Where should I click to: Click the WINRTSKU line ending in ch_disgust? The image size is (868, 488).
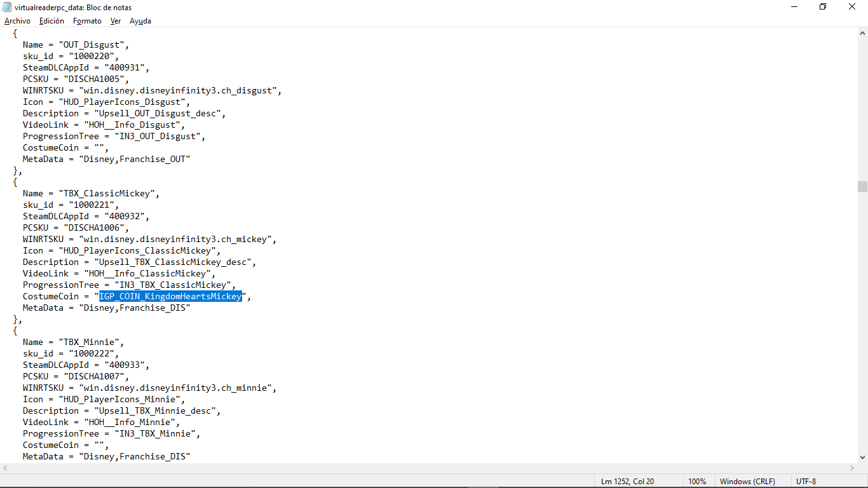click(x=153, y=91)
